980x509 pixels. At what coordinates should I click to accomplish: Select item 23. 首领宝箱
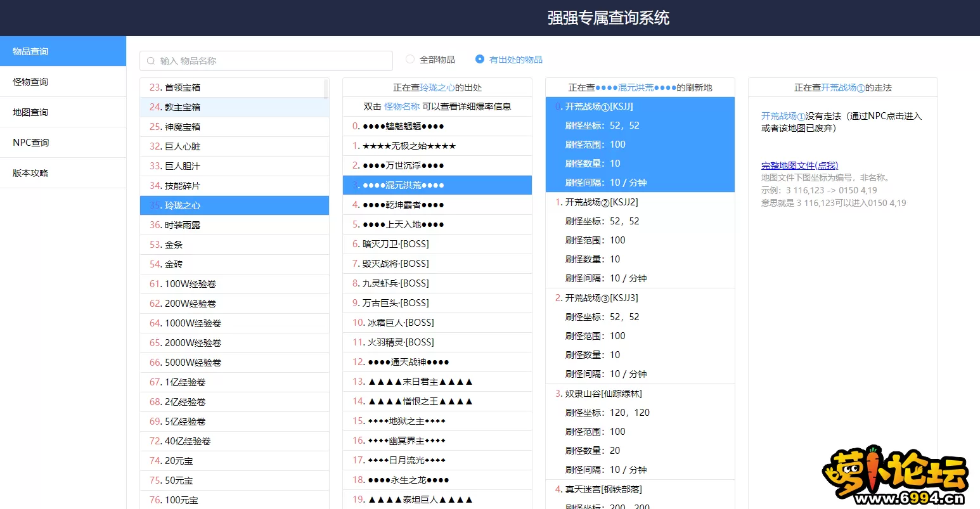(235, 87)
